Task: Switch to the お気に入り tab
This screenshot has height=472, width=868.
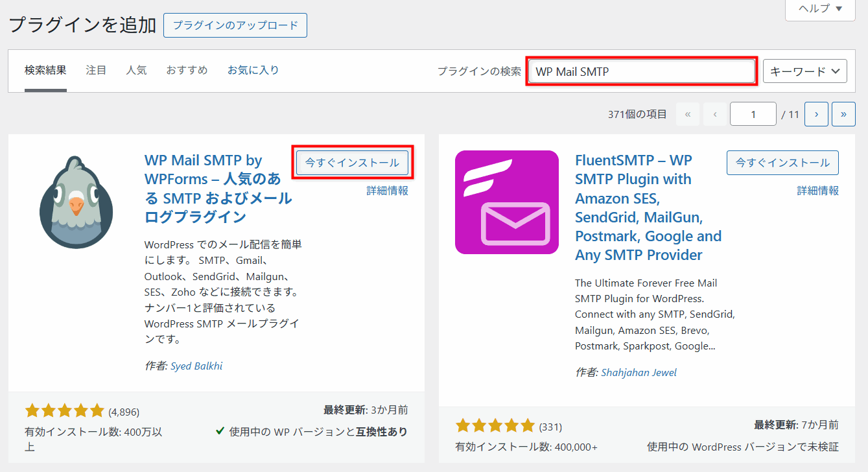Action: point(253,70)
